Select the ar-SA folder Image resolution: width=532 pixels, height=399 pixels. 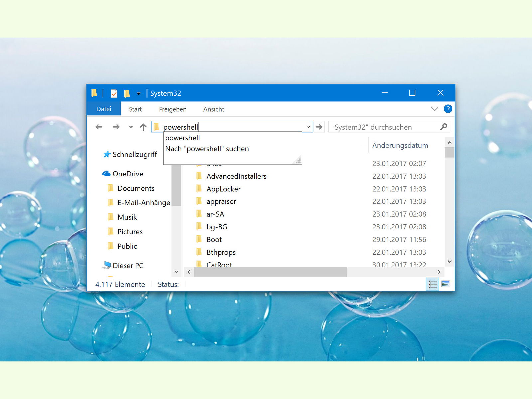coord(215,214)
